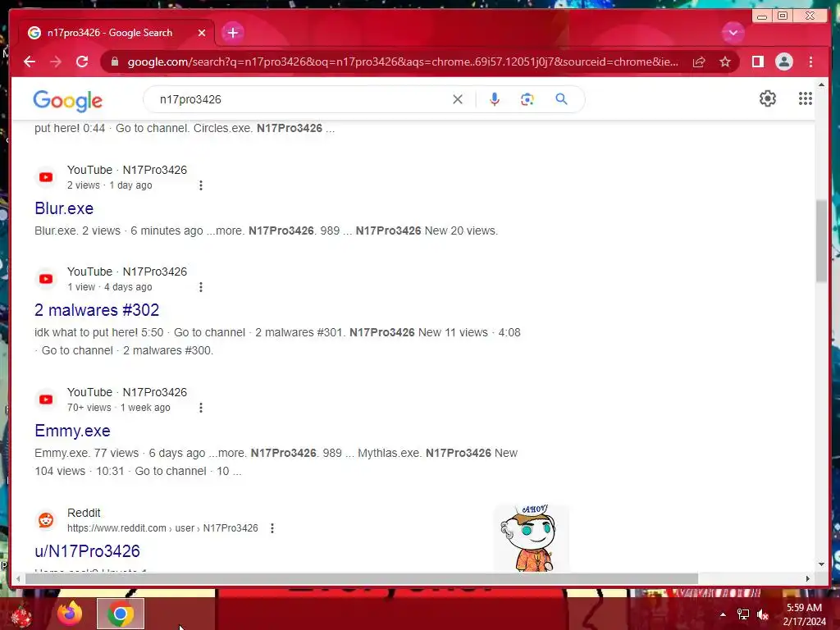Click the muted volume tray icon
Screen dimensions: 840x630
click(763, 614)
